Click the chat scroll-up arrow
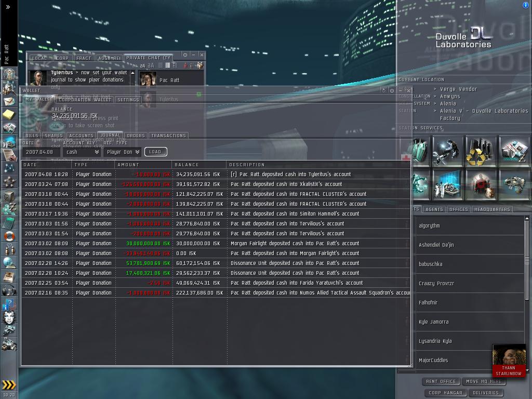The width and height of the screenshot is (532, 399). pos(132,73)
